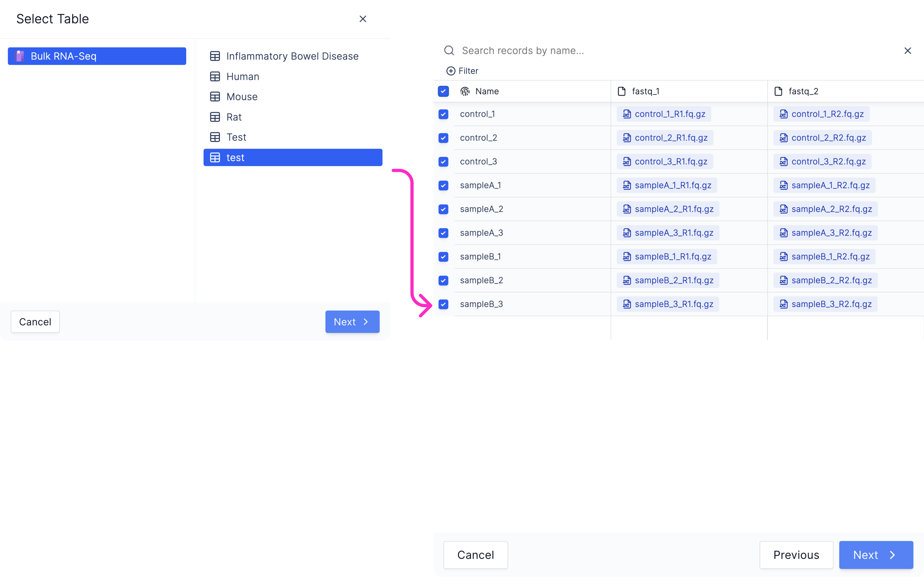Click the Previous button
Viewport: 924px width, 577px height.
pyautogui.click(x=796, y=555)
